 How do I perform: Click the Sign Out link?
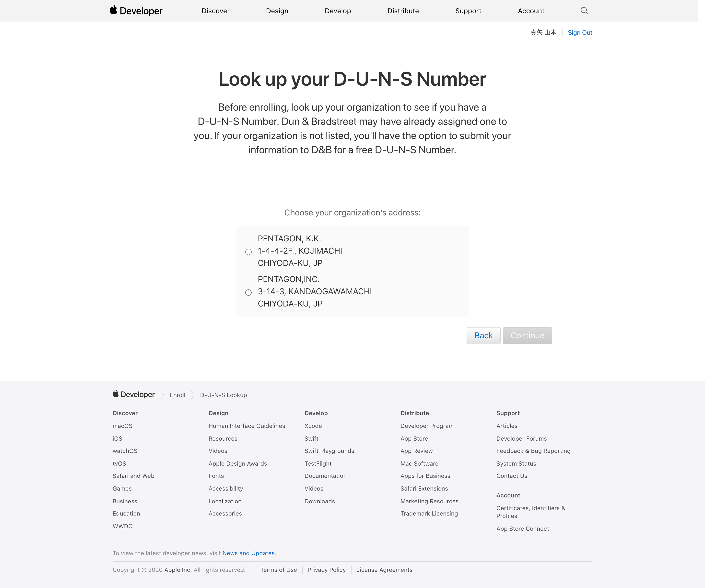tap(580, 33)
